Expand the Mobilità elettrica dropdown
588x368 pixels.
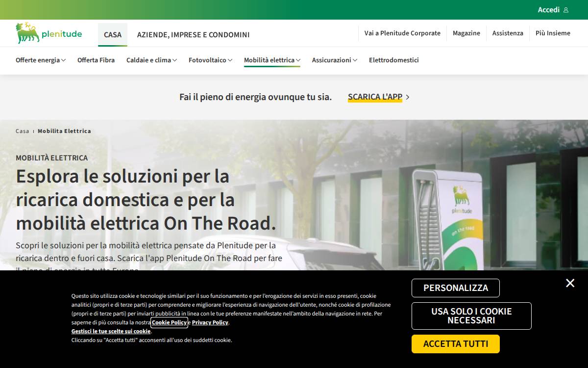pos(272,60)
